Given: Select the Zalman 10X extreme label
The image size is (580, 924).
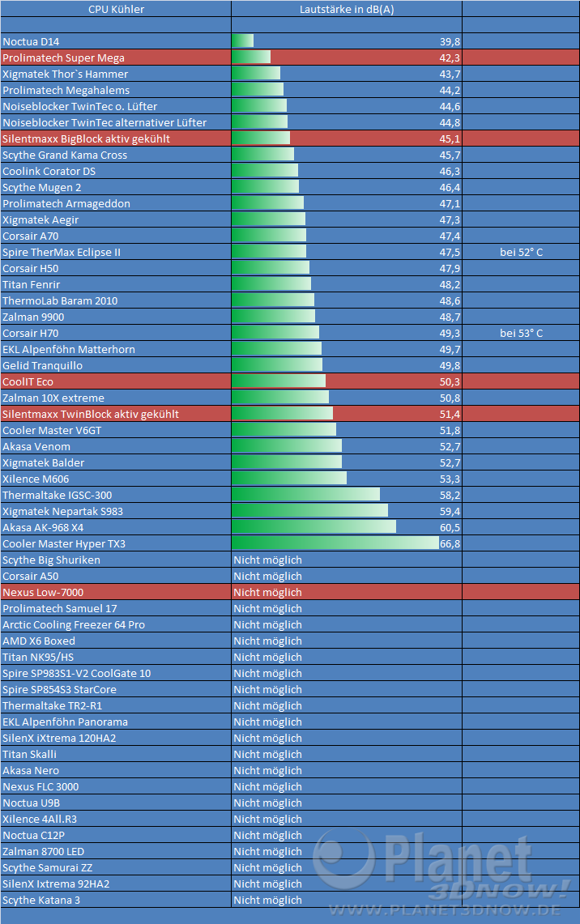Looking at the screenshot, I should coord(53,398).
